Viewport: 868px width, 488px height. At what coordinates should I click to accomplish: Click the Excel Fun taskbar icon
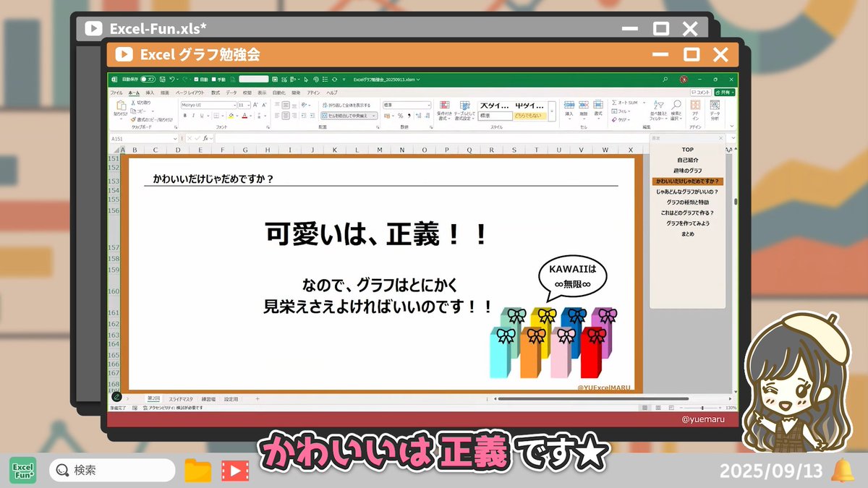coord(23,471)
